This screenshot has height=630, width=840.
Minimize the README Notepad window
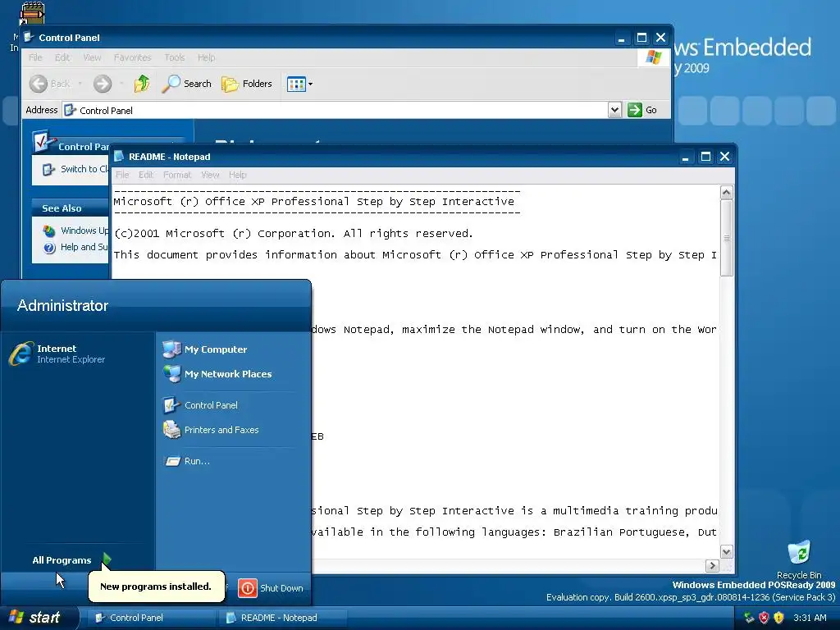pos(685,157)
